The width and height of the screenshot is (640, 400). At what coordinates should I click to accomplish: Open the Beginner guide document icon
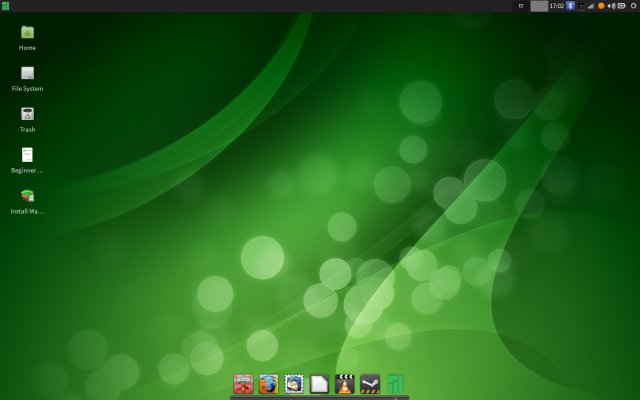27,155
